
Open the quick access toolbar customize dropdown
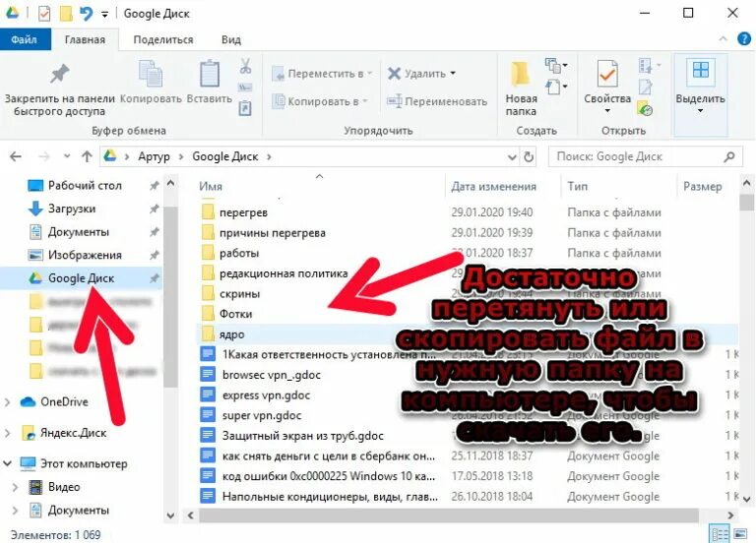pos(104,14)
